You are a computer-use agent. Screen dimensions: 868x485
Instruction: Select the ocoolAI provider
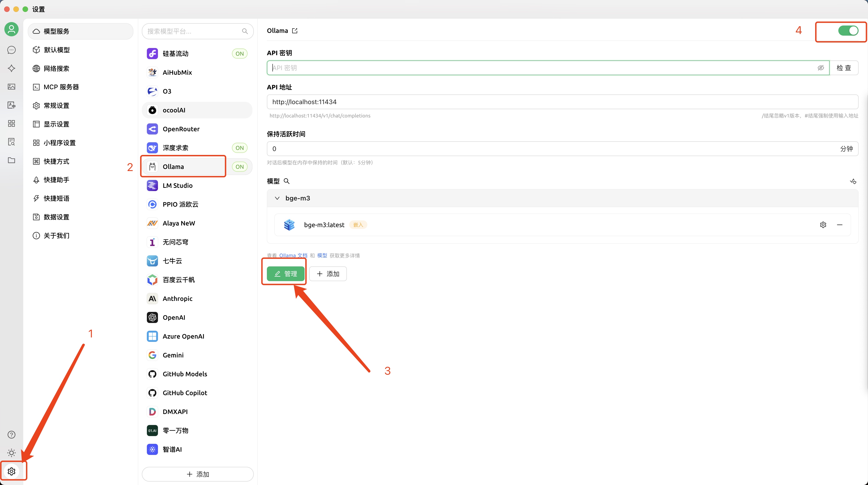click(x=197, y=110)
